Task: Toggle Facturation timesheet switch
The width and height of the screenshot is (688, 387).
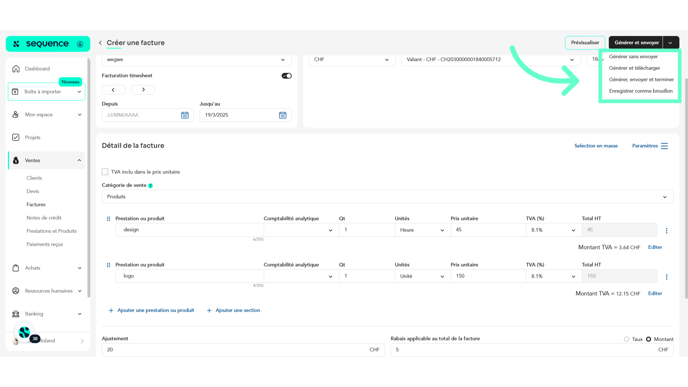Action: pos(287,76)
